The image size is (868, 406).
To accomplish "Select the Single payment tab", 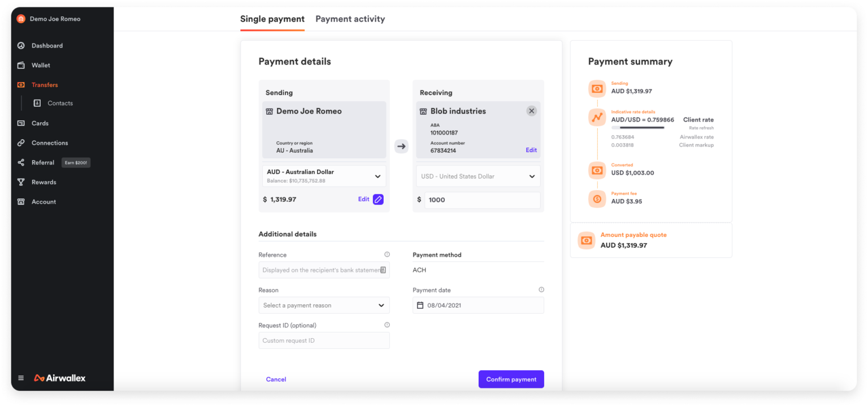I will 272,19.
